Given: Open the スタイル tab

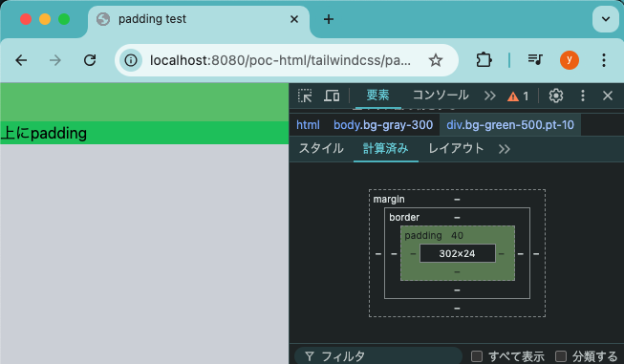Looking at the screenshot, I should click(321, 149).
